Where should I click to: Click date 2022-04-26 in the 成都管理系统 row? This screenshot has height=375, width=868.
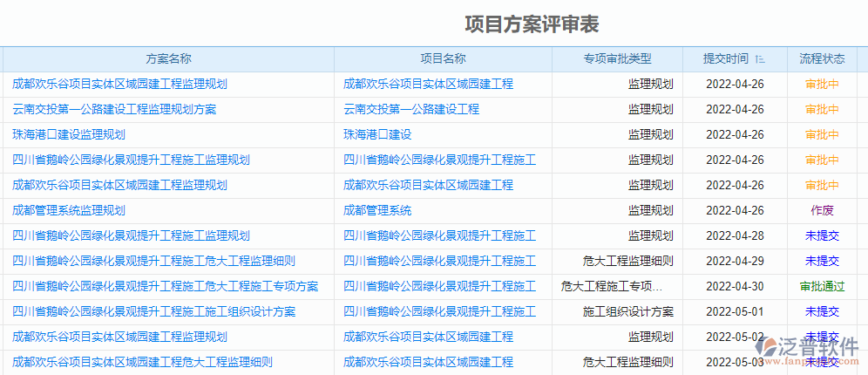(x=736, y=210)
